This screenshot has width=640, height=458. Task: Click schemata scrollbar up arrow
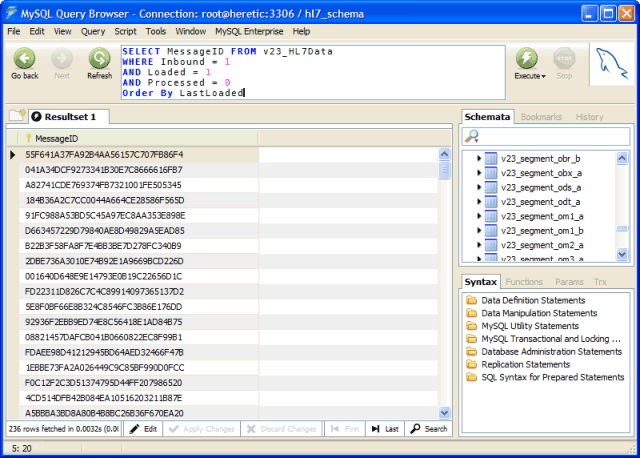coord(622,158)
